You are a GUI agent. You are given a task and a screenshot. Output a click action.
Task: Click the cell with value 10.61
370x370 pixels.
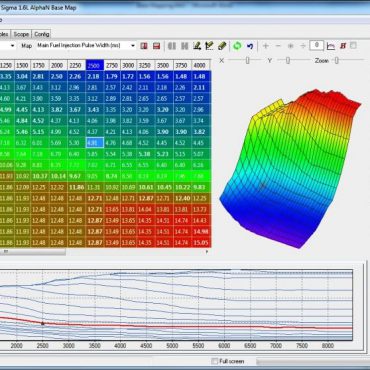click(x=146, y=187)
